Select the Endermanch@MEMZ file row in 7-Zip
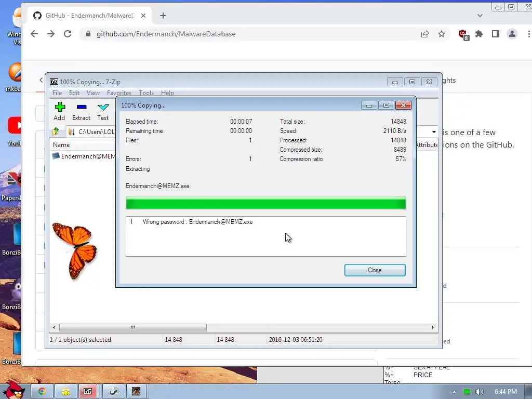The width and height of the screenshot is (532, 399). [x=84, y=156]
